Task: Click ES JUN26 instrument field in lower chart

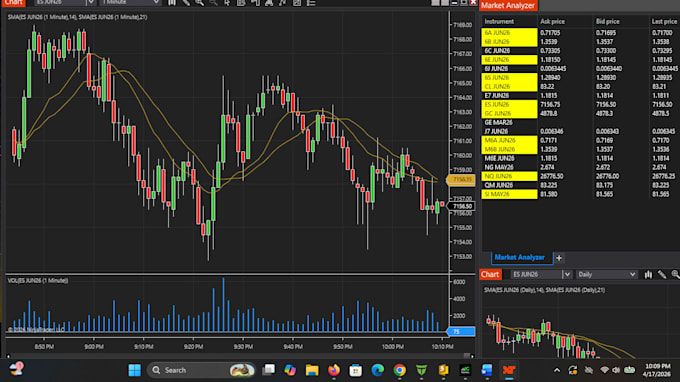Action: click(x=536, y=274)
